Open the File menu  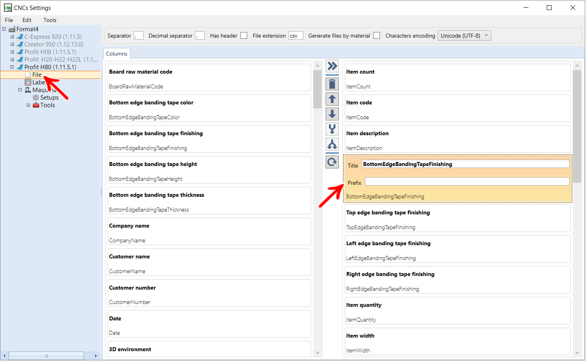[x=9, y=20]
